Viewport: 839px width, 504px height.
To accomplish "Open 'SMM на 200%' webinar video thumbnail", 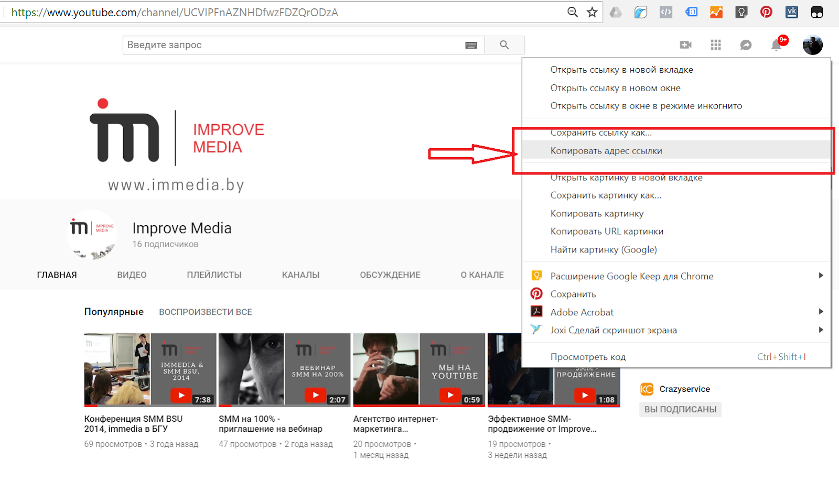I will [285, 370].
